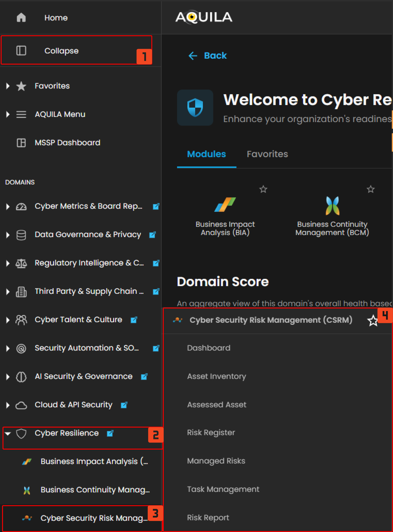This screenshot has height=532, width=393.
Task: Expand Cloud & API Security arrow
Action: [x=8, y=405]
